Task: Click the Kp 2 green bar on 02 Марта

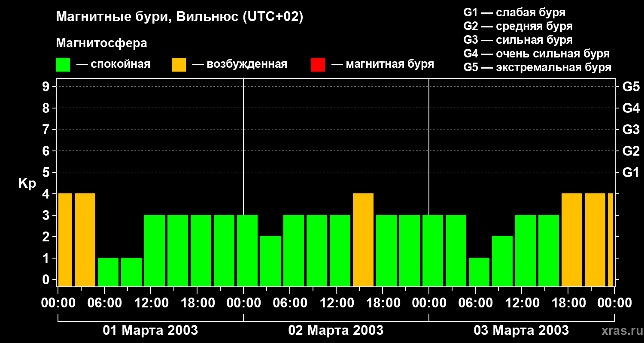Action: click(270, 262)
